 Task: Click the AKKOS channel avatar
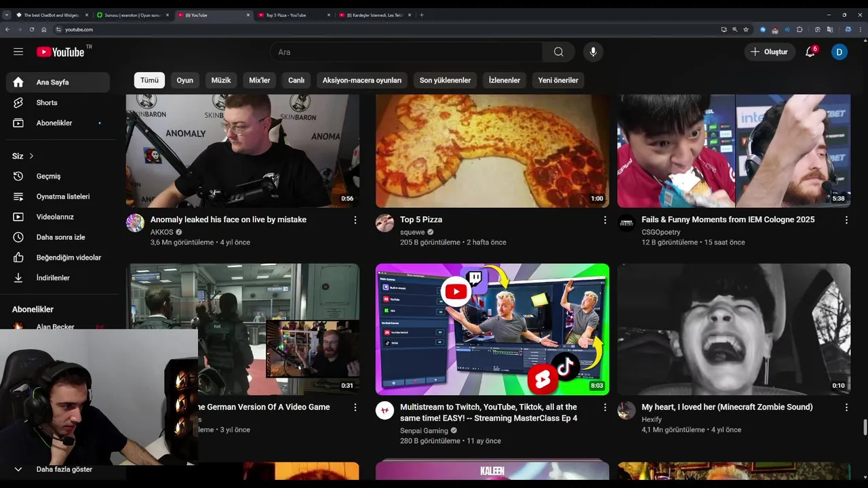pos(135,223)
